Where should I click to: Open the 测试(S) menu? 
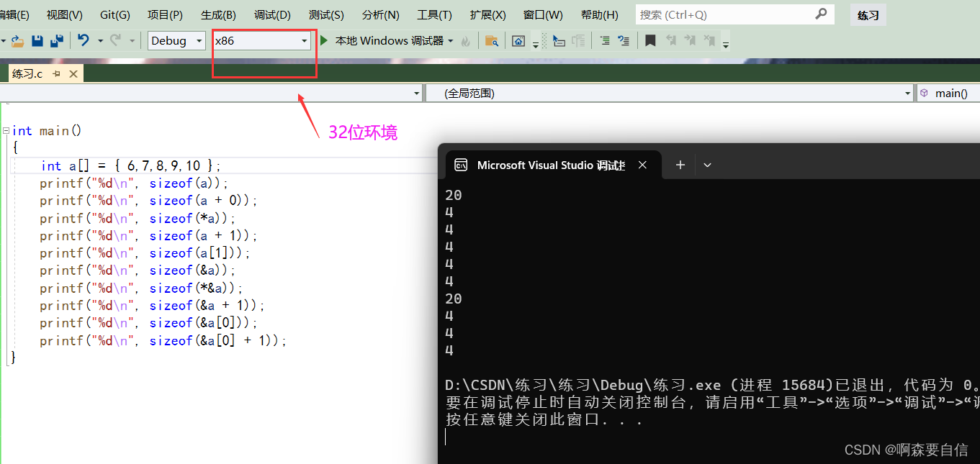pos(326,14)
